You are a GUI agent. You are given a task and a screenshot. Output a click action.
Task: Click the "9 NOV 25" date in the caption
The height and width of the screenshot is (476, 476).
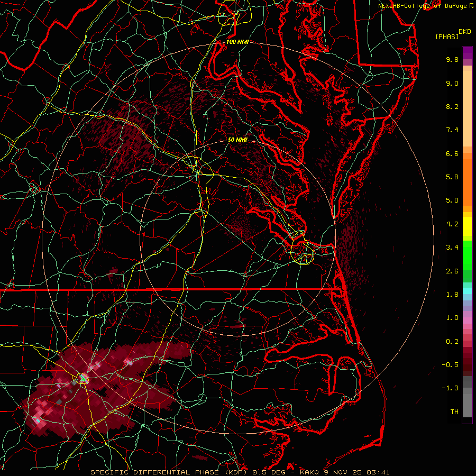(x=344, y=472)
